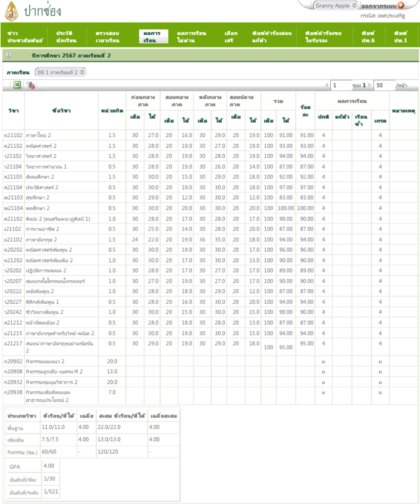Click the พิมพ์ ปพ.1 menu item

pyautogui.click(x=400, y=37)
